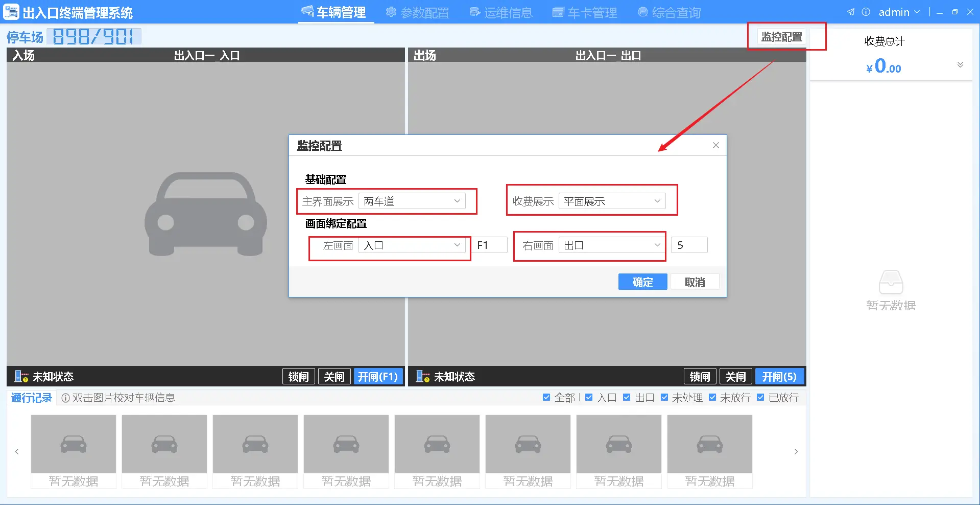This screenshot has width=980, height=505.
Task: Uncheck the 未处理 filter checkbox
Action: pyautogui.click(x=664, y=398)
